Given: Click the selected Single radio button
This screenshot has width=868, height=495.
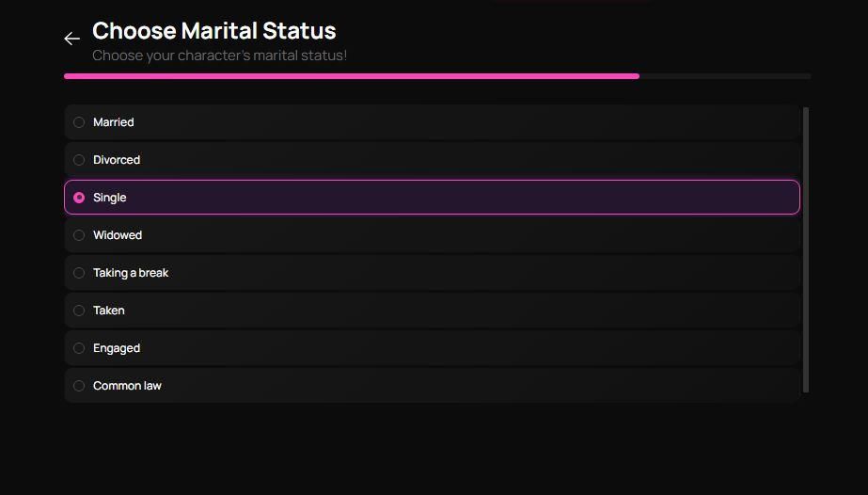Looking at the screenshot, I should pos(79,198).
